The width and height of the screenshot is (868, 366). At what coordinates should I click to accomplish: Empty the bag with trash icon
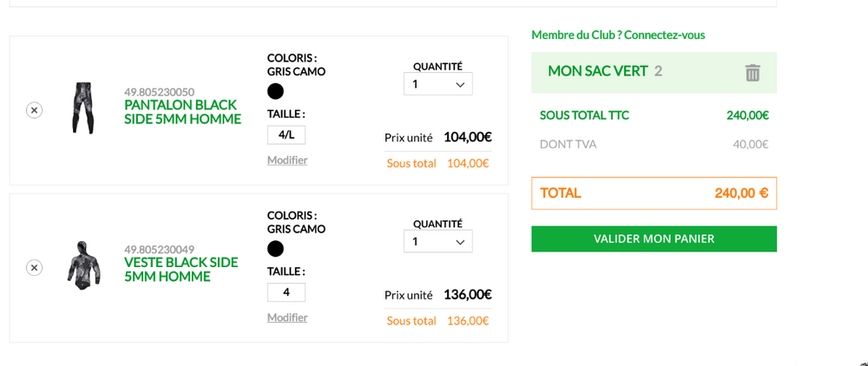point(753,73)
